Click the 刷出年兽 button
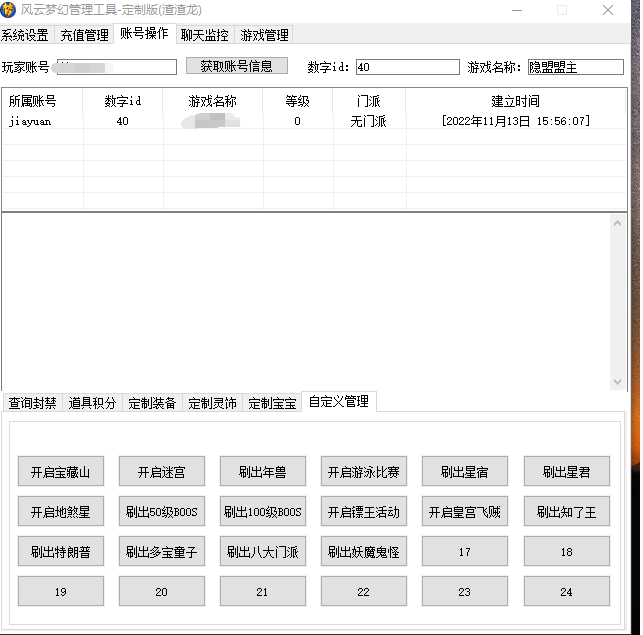 (x=262, y=472)
